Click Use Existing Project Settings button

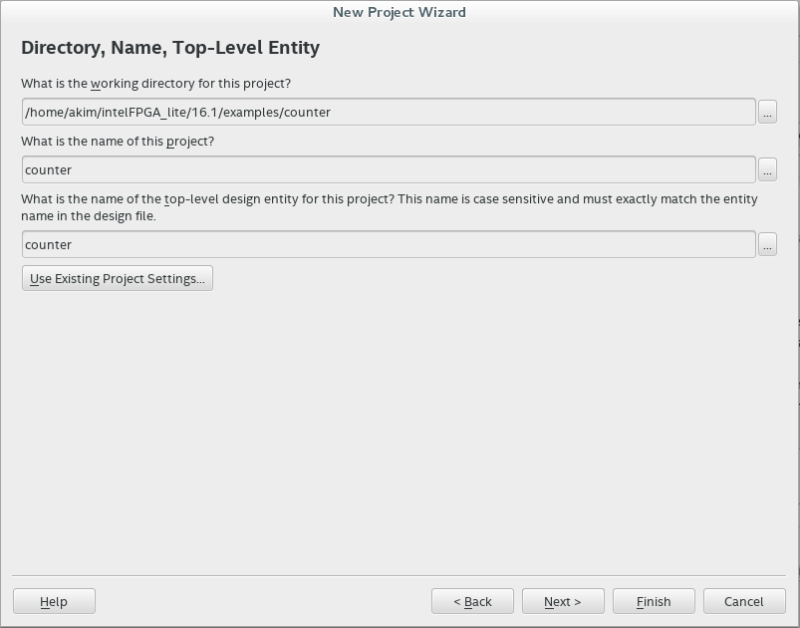pyautogui.click(x=117, y=278)
